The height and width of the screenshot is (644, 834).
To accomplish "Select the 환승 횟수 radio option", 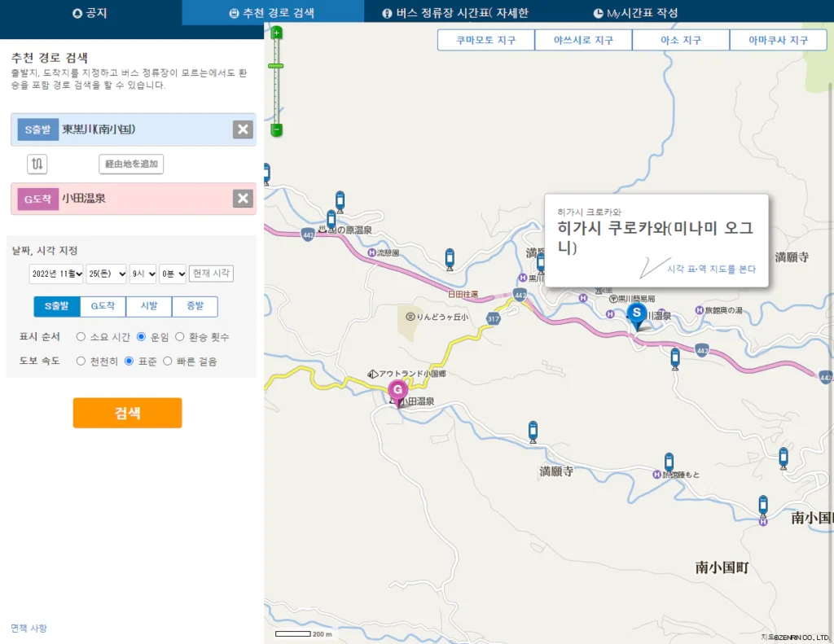I will pos(181,336).
